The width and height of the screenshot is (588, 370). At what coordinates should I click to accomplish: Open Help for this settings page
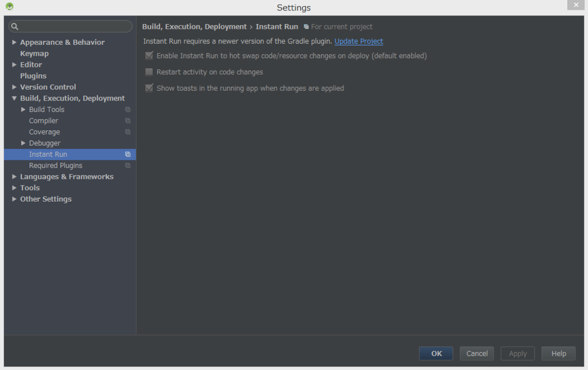(558, 353)
